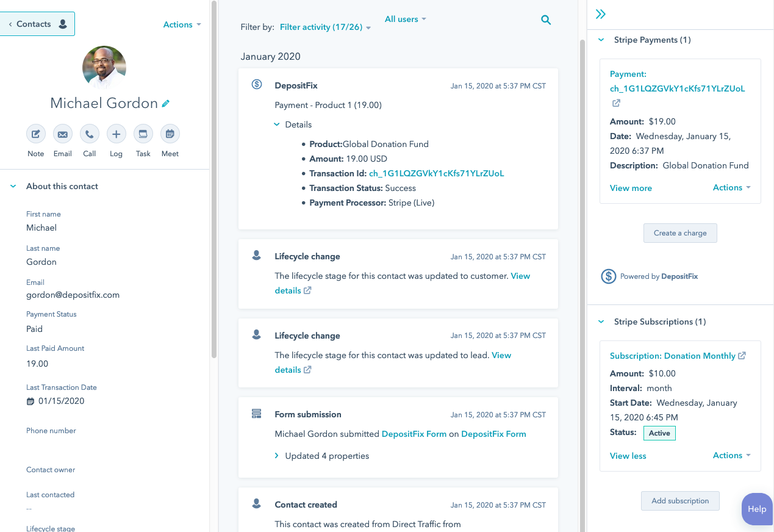774x532 pixels.
Task: Click the activity search magnifier icon
Action: [x=546, y=20]
